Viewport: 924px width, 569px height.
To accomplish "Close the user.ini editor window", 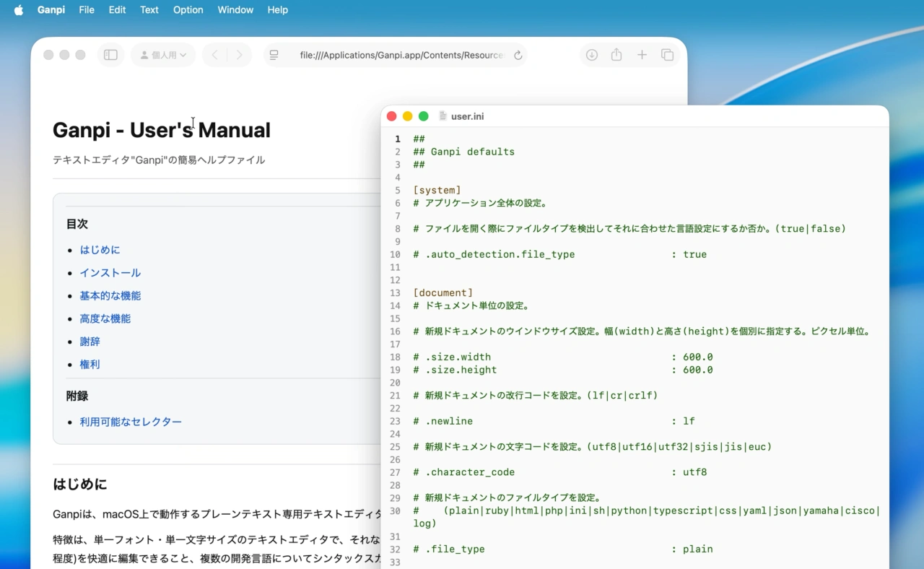I will pyautogui.click(x=392, y=116).
